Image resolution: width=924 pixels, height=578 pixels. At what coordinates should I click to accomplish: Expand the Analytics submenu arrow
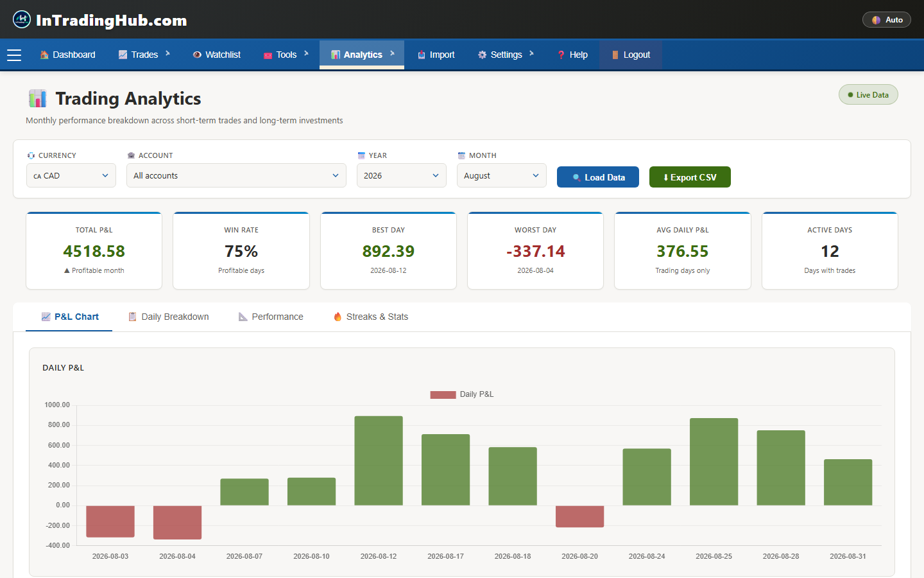click(x=392, y=53)
